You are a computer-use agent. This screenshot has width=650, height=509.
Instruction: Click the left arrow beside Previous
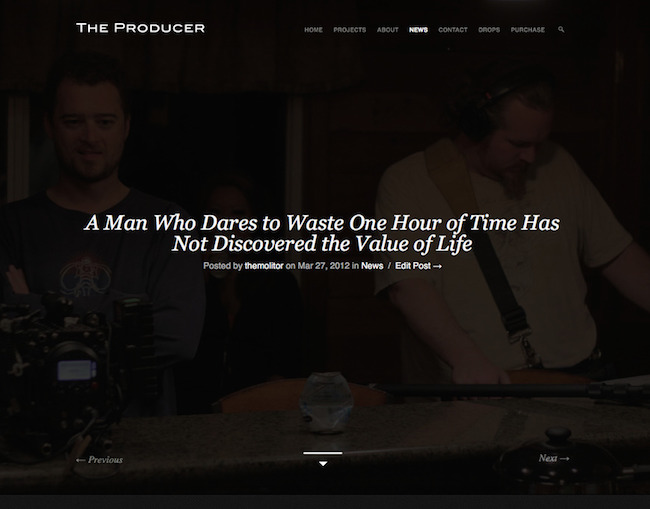click(x=81, y=460)
